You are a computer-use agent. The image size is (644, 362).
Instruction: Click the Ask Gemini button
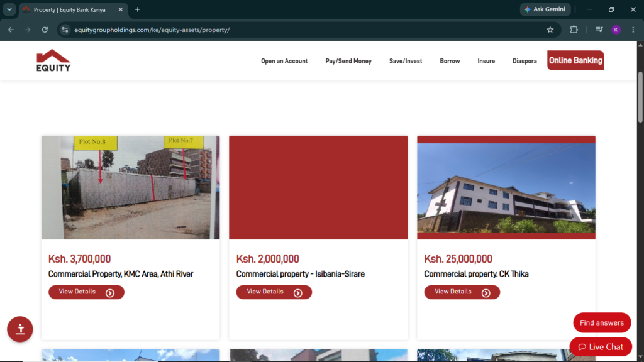pyautogui.click(x=545, y=9)
